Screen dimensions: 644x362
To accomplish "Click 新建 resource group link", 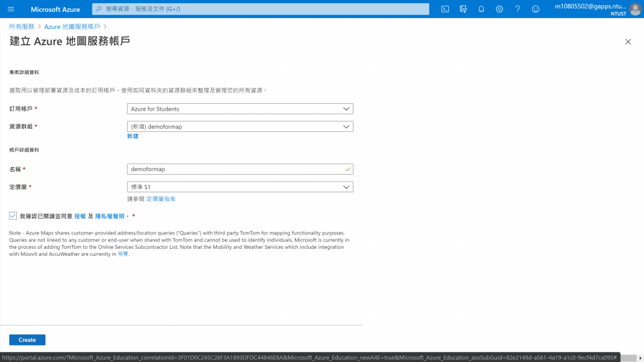I will (x=133, y=136).
